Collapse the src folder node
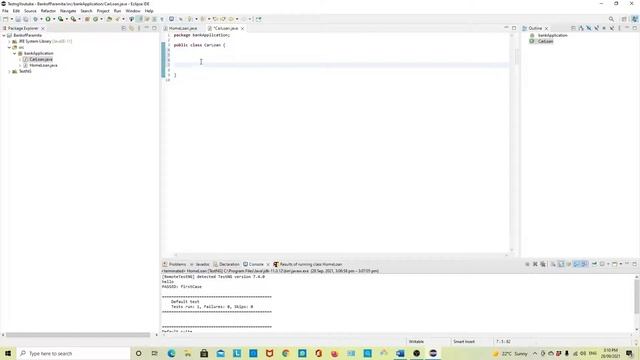 point(9,47)
